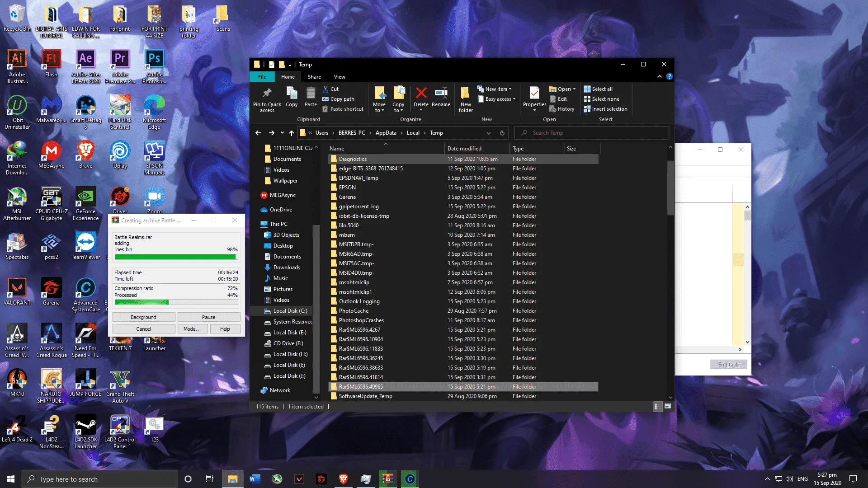Sort by Date modified column
868x488 pixels.
[x=476, y=148]
